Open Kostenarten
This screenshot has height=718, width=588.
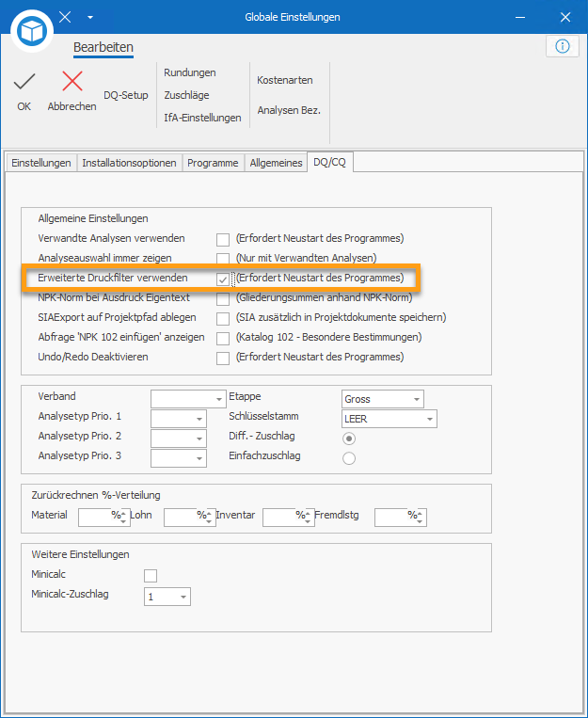tap(285, 80)
